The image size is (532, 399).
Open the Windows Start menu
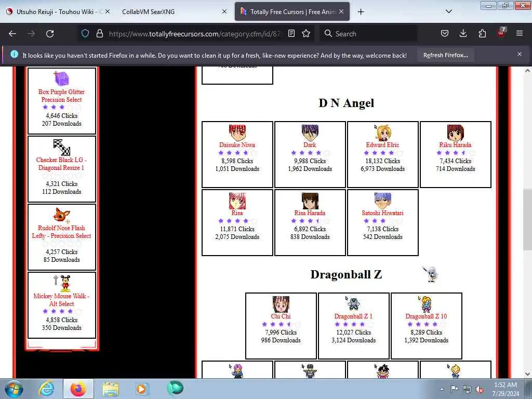(x=14, y=389)
